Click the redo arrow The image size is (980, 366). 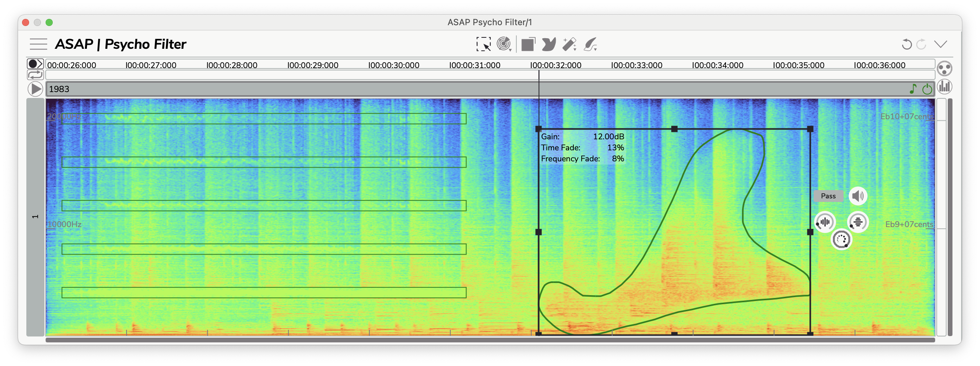click(x=921, y=44)
